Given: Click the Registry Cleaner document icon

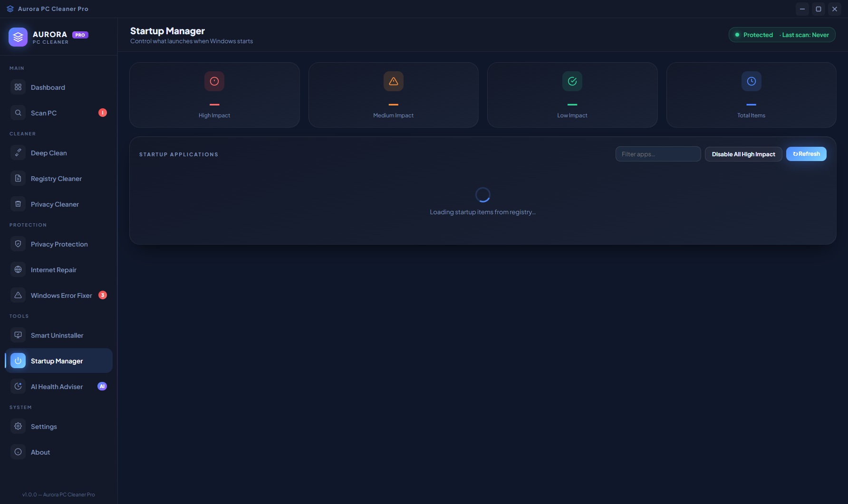Looking at the screenshot, I should (x=18, y=178).
